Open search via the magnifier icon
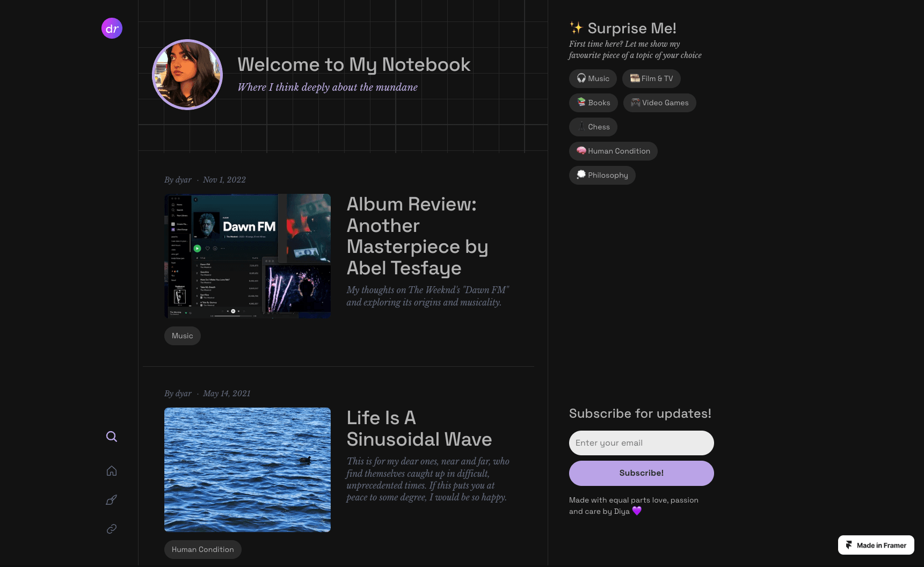Image resolution: width=924 pixels, height=567 pixels. tap(112, 437)
